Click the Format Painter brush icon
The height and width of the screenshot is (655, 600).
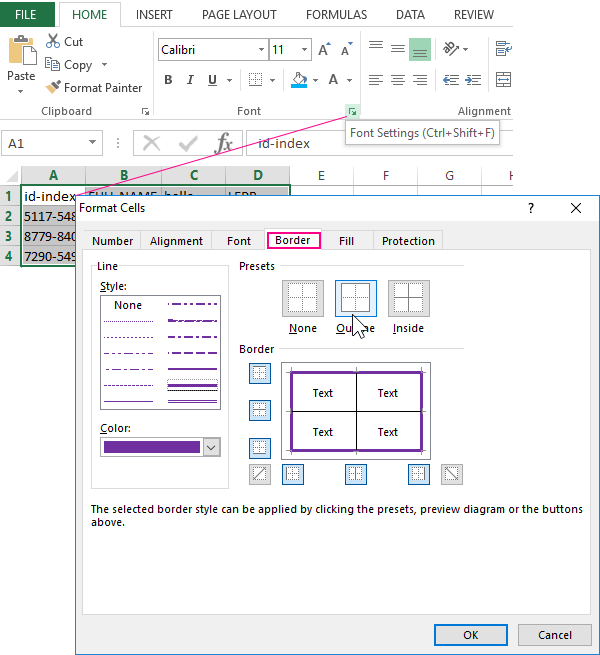tap(53, 88)
